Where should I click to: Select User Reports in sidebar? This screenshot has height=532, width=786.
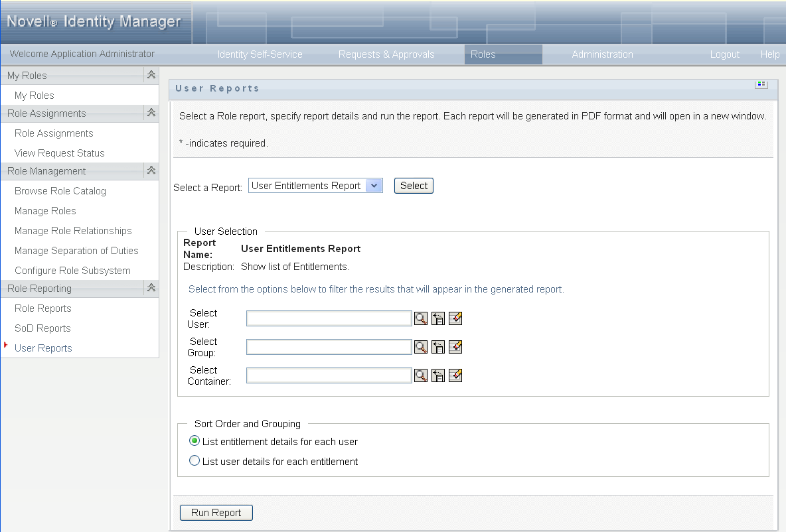point(43,348)
